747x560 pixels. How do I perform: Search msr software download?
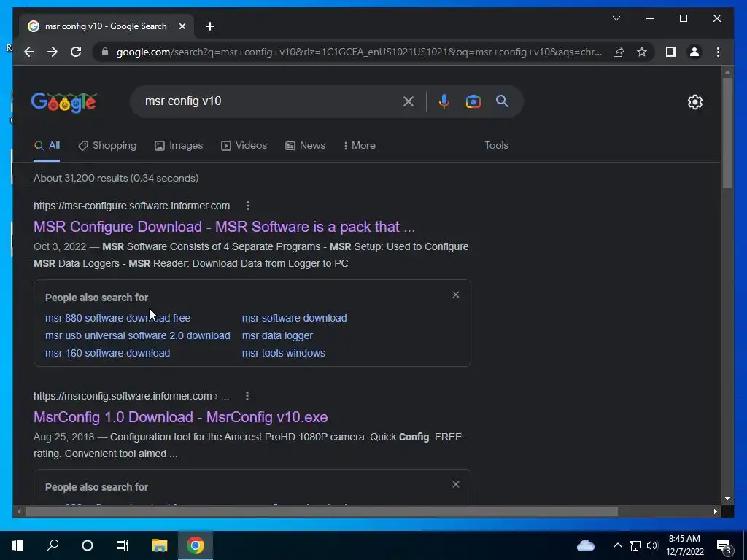(x=295, y=318)
